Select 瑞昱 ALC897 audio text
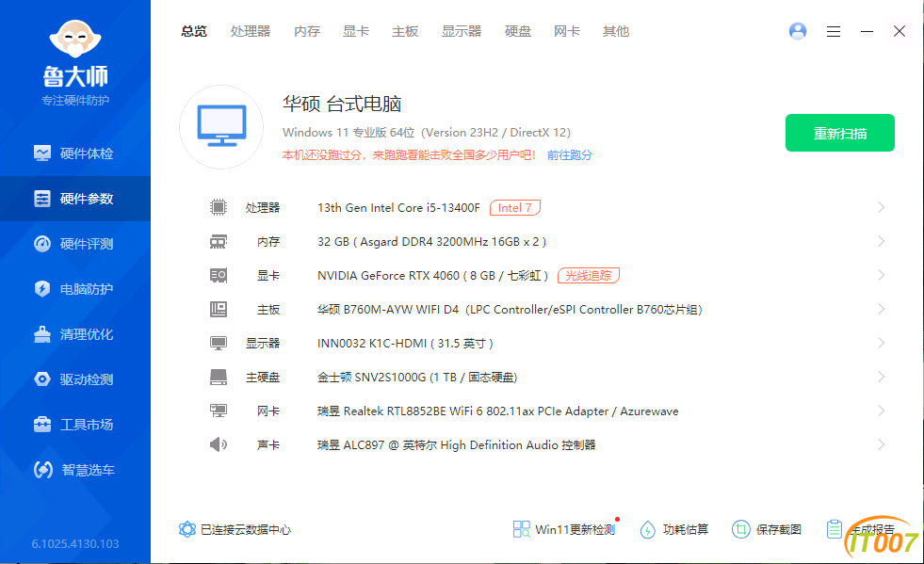 click(x=457, y=444)
